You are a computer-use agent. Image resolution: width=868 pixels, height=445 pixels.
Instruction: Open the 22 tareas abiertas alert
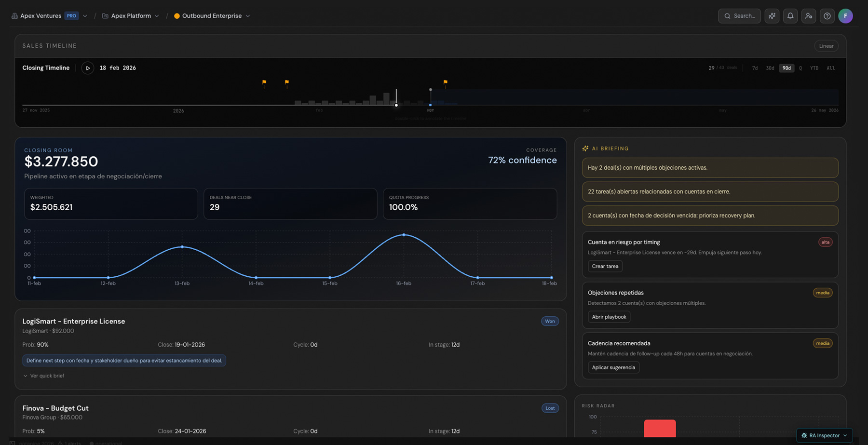(x=710, y=191)
